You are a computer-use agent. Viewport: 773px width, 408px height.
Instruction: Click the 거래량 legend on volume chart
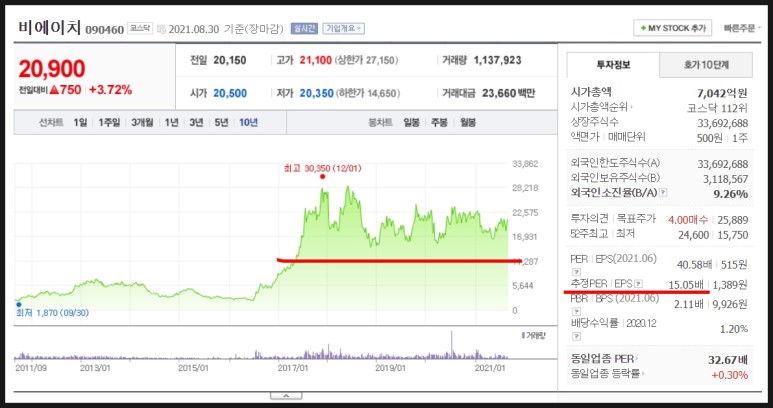[533, 336]
